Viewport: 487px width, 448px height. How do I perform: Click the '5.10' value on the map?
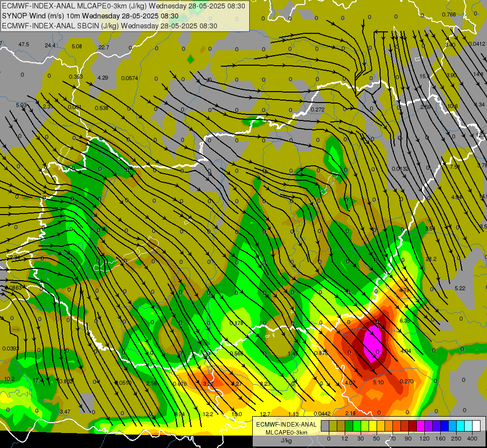[x=378, y=382]
